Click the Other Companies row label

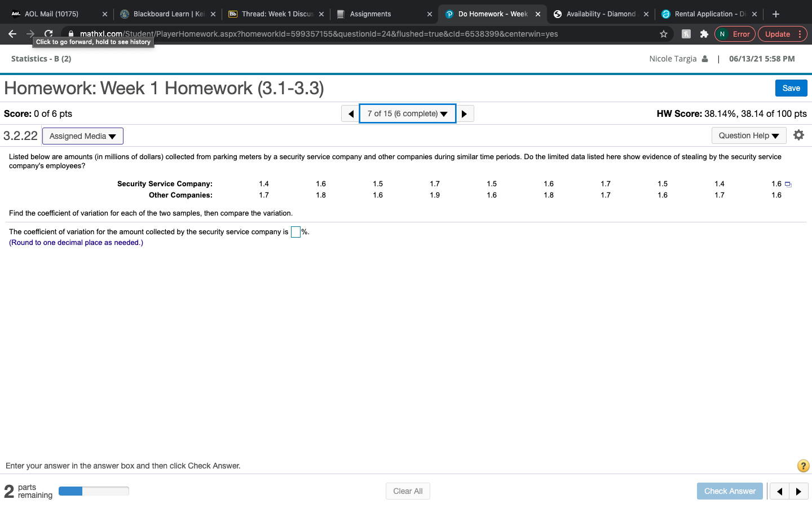180,195
